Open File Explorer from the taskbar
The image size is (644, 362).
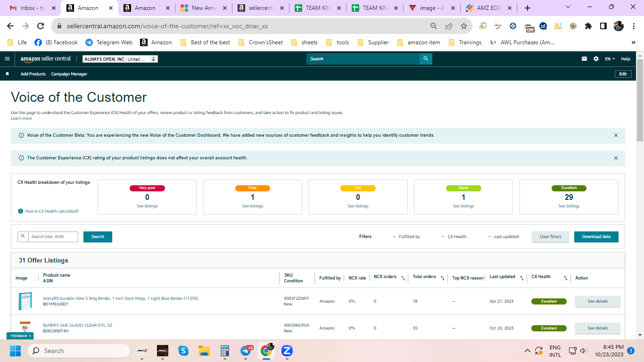(x=204, y=351)
